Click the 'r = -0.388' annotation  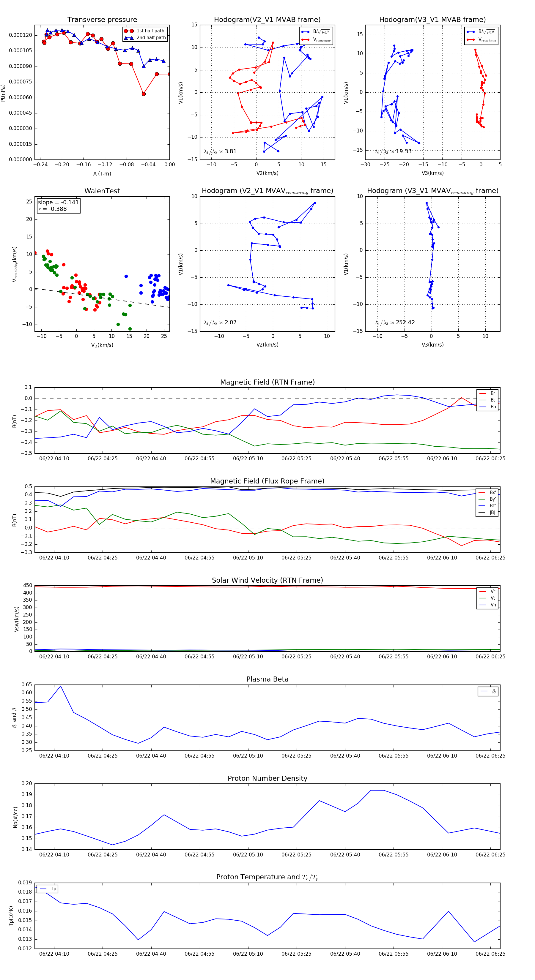click(52, 209)
